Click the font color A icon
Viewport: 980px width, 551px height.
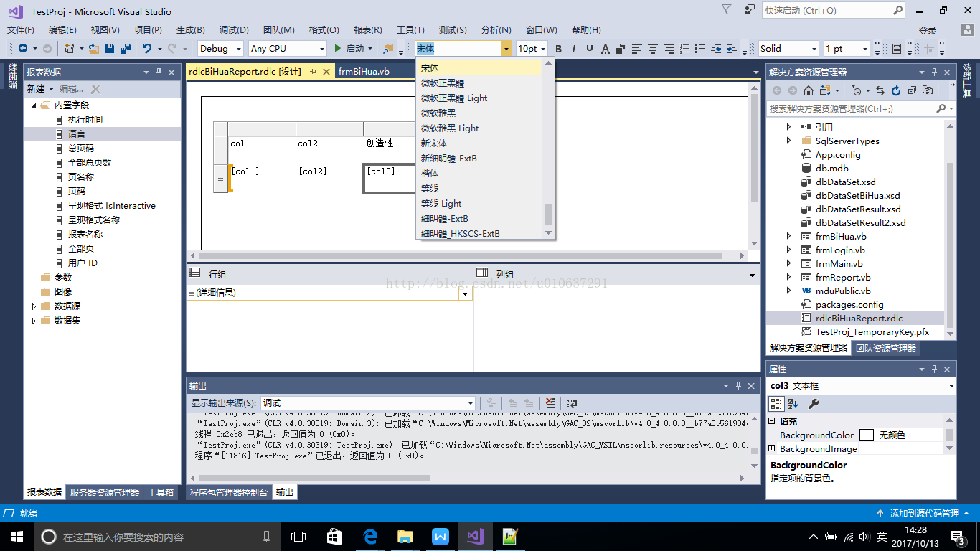pyautogui.click(x=606, y=49)
